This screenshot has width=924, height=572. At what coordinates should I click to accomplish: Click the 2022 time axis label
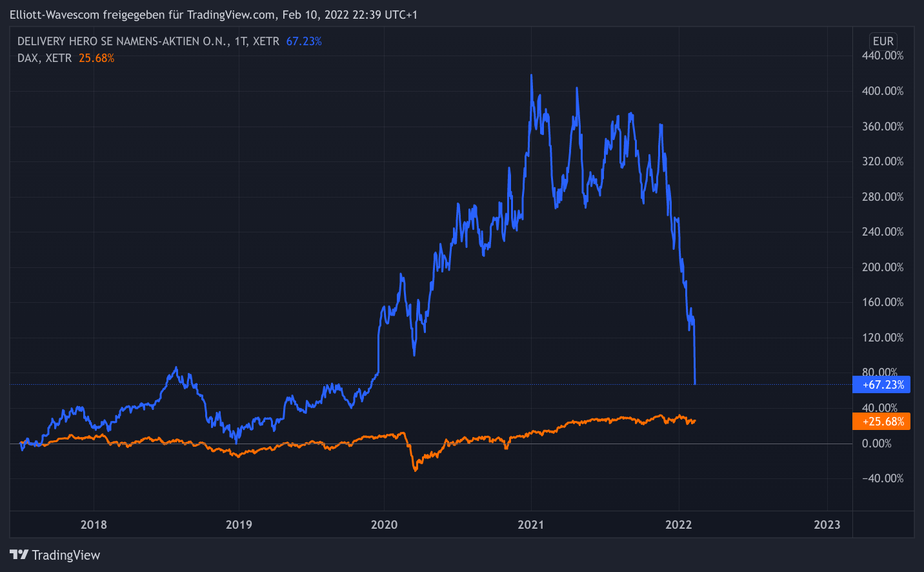[679, 524]
